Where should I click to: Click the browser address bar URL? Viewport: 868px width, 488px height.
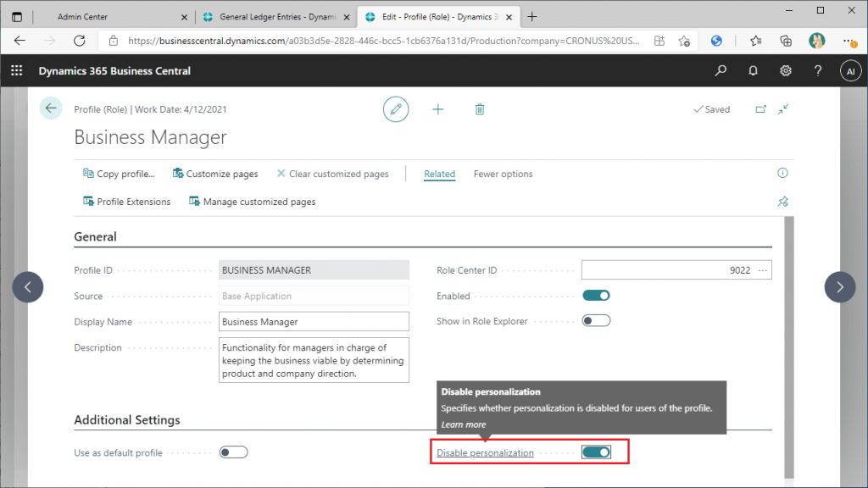(383, 41)
